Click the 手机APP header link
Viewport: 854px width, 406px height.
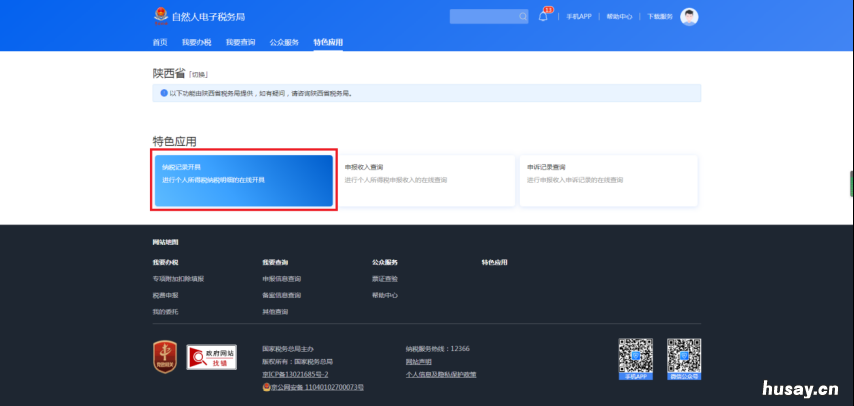pos(578,17)
